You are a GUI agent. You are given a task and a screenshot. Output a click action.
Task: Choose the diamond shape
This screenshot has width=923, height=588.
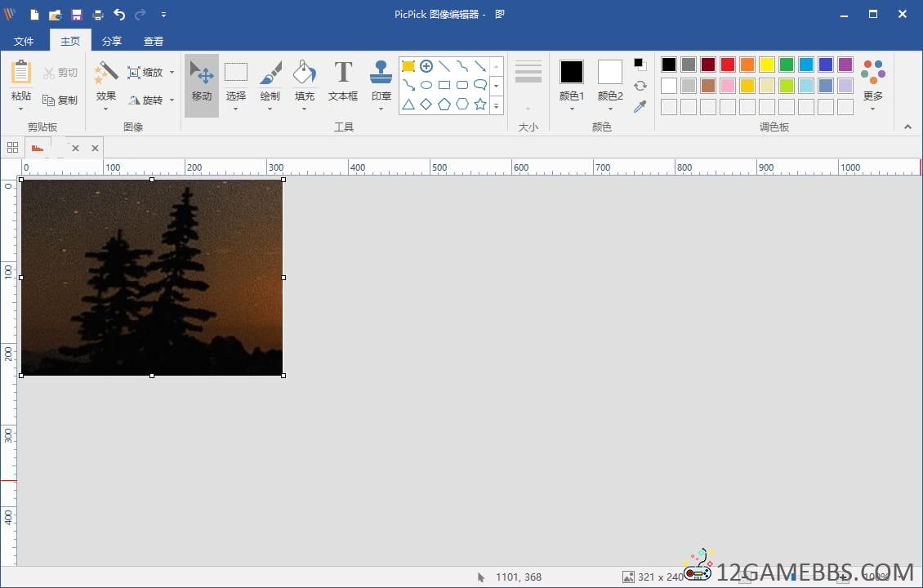pyautogui.click(x=426, y=105)
